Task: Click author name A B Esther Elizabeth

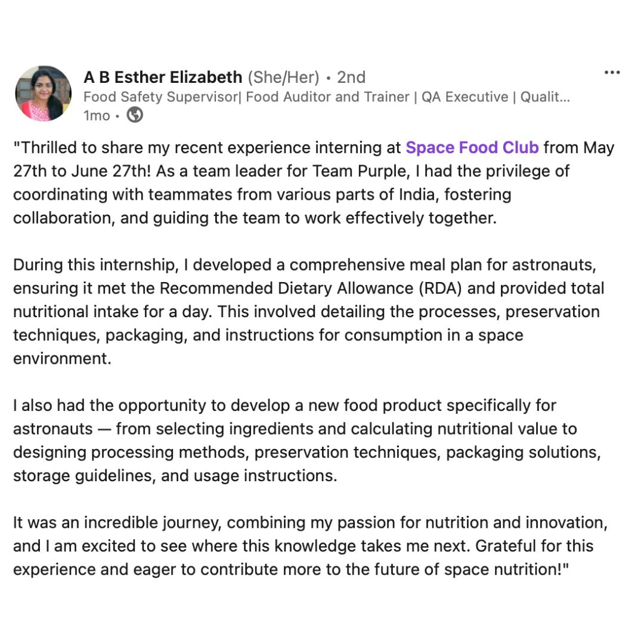Action: pos(163,78)
